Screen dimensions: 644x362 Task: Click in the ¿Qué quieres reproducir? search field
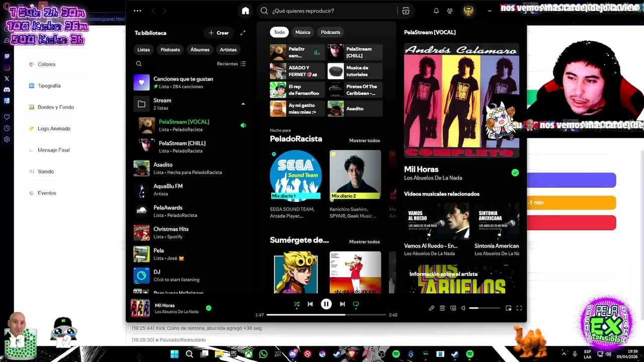click(327, 11)
